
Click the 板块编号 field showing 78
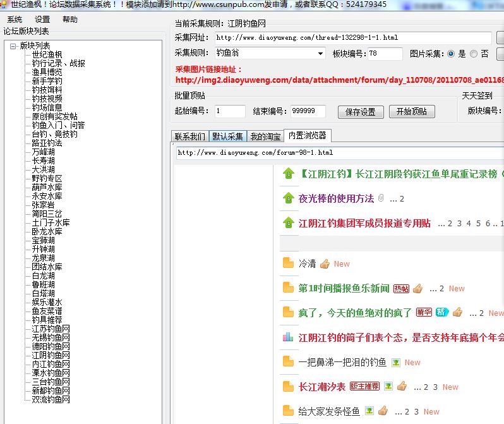tap(385, 54)
